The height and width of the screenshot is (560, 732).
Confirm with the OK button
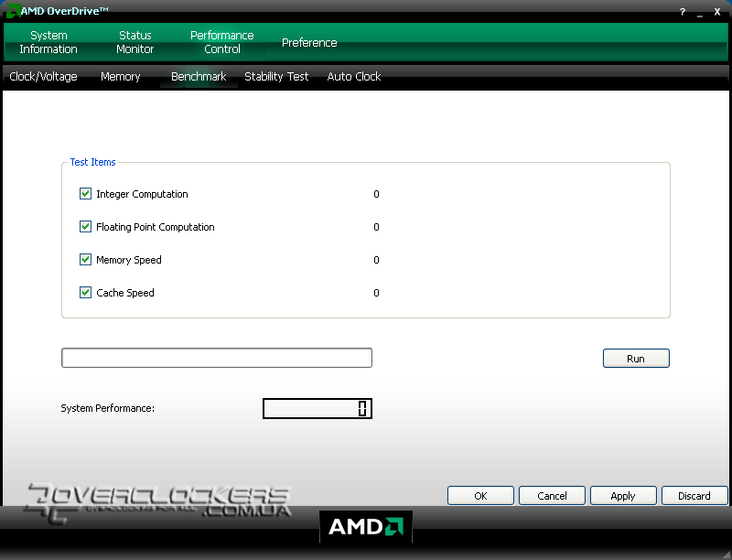(x=480, y=496)
